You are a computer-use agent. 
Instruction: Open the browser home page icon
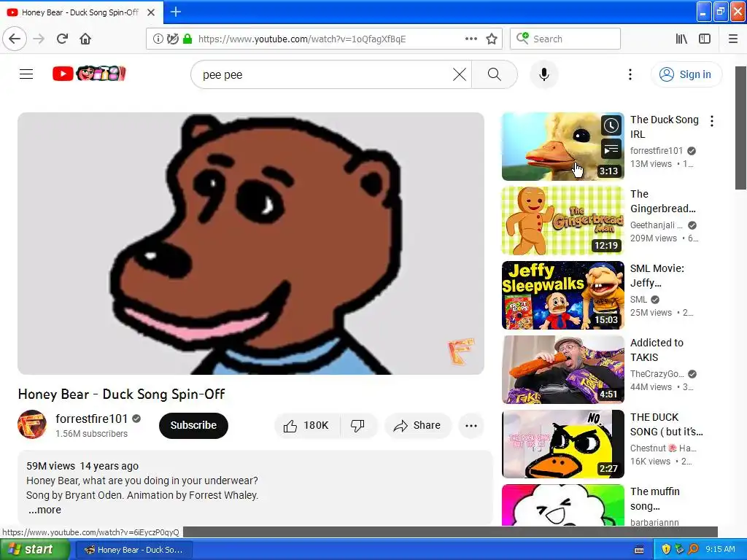tap(85, 39)
